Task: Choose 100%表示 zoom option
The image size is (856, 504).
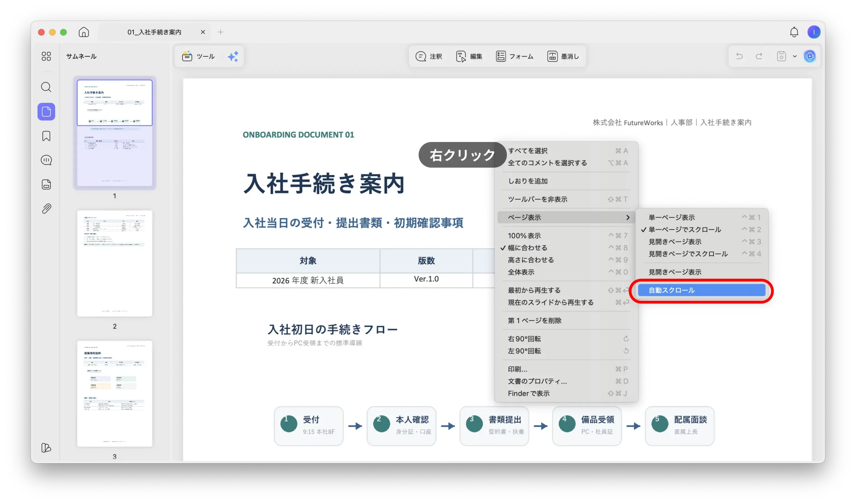Action: click(566, 236)
